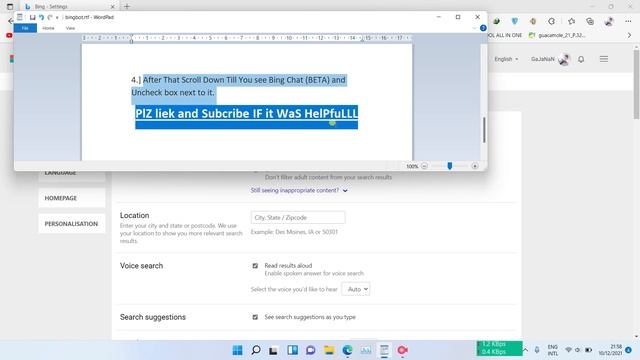Click the Bing page vertical scrollbar
640x360 pixels.
pos(636,84)
